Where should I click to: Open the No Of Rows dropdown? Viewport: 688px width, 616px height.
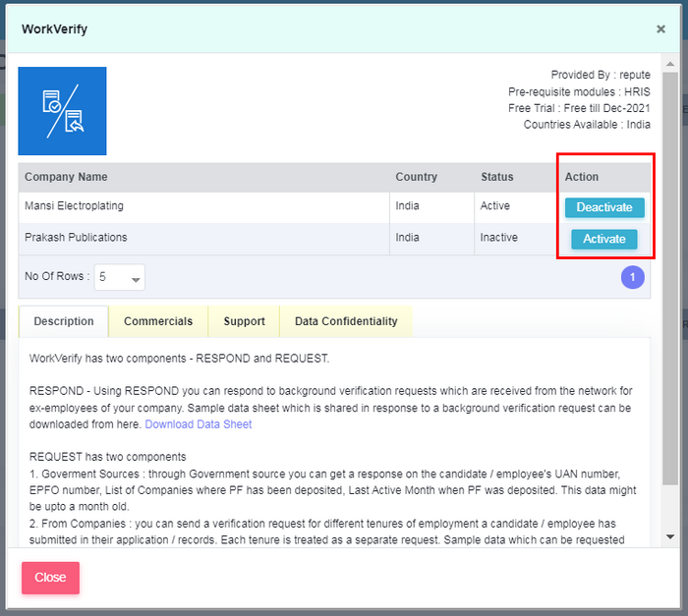[x=119, y=277]
